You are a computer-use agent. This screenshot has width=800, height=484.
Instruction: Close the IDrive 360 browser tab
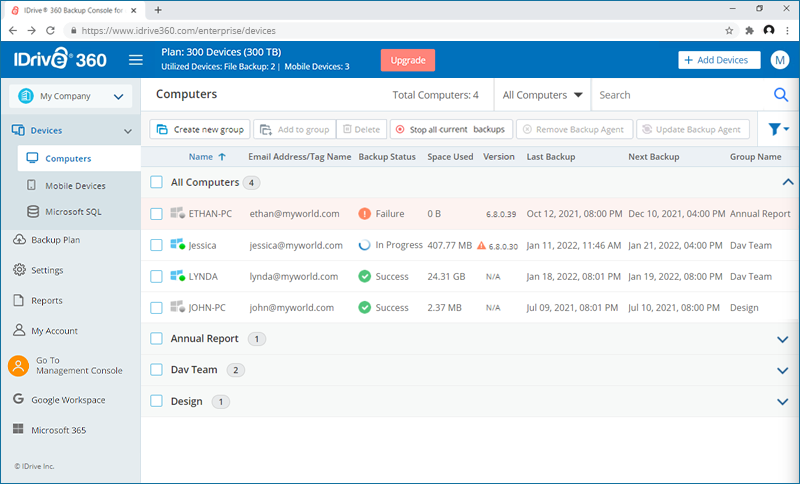pos(134,10)
